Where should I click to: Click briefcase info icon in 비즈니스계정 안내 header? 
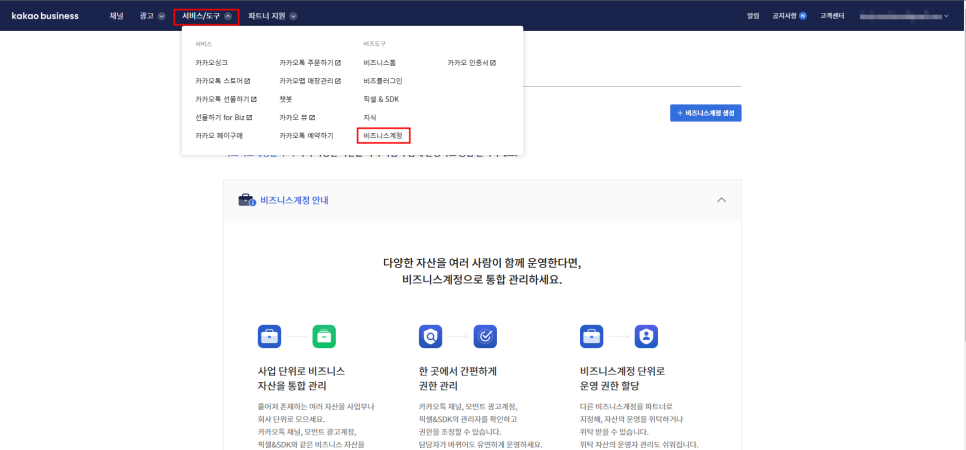[247, 200]
